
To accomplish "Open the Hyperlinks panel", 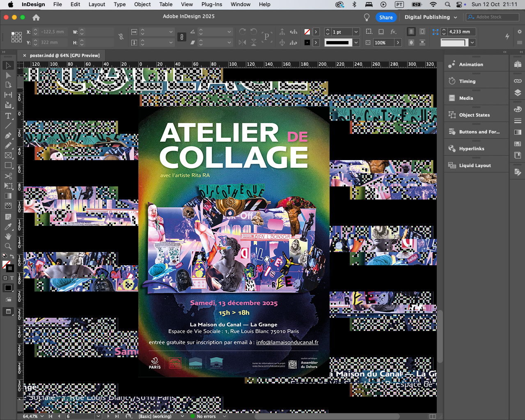I will click(x=471, y=149).
